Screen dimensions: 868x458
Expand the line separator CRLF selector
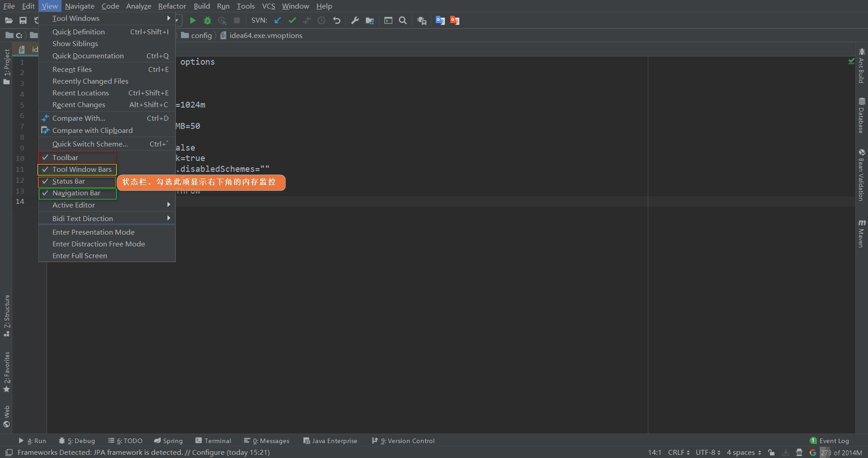tap(678, 452)
